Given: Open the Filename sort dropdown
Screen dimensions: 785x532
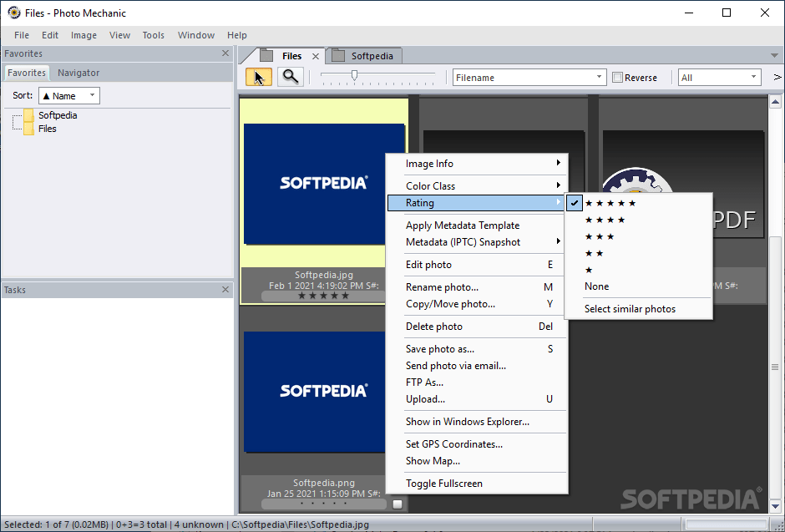Looking at the screenshot, I should 529,78.
